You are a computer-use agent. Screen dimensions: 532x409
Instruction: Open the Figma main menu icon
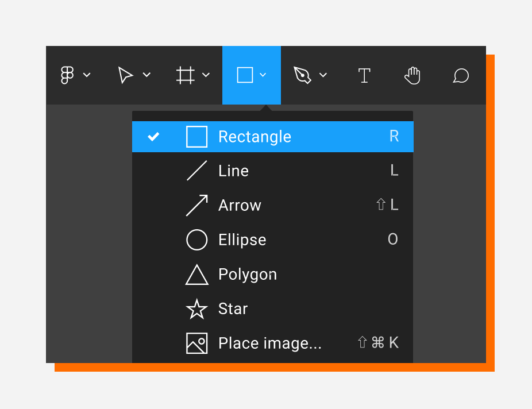point(68,75)
